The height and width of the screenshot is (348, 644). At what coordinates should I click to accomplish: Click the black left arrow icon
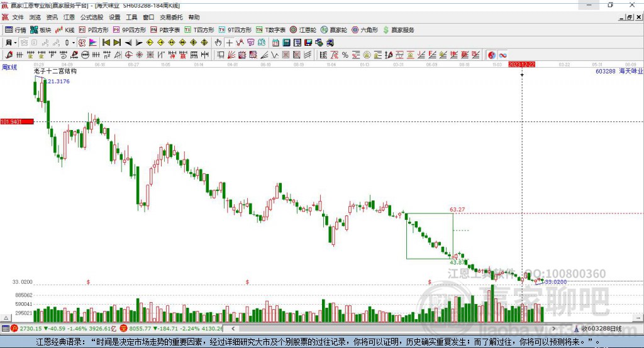(x=128, y=43)
